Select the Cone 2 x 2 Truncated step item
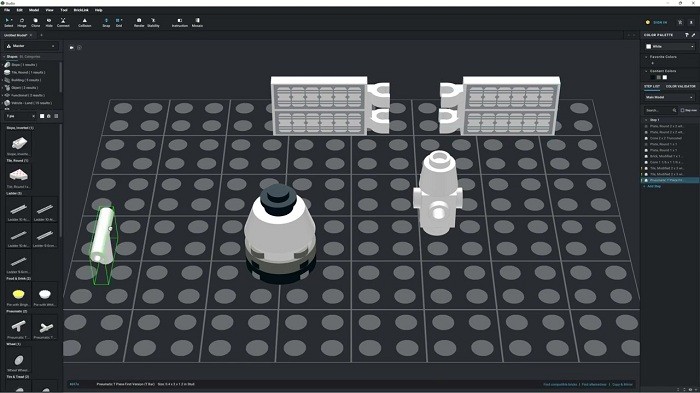 tap(665, 138)
